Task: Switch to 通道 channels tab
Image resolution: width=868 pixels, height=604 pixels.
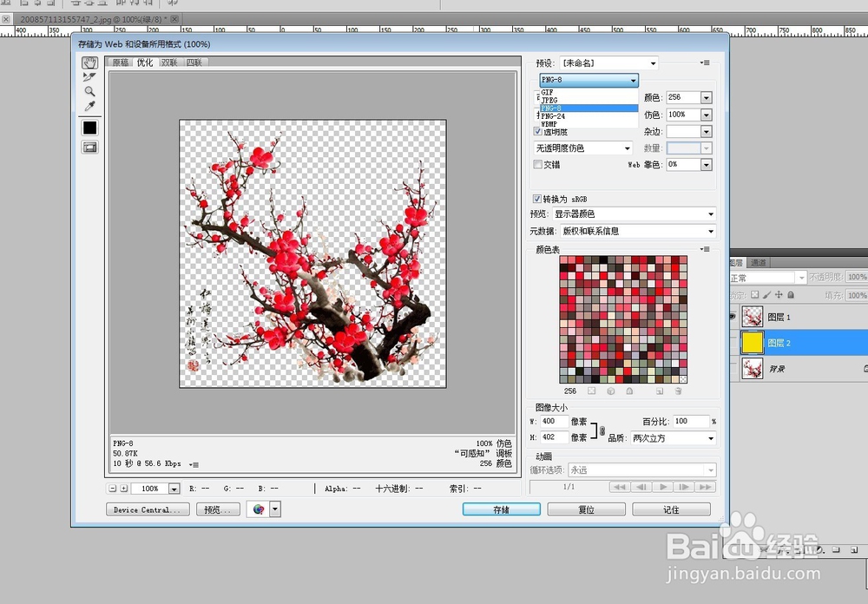Action: (x=759, y=263)
